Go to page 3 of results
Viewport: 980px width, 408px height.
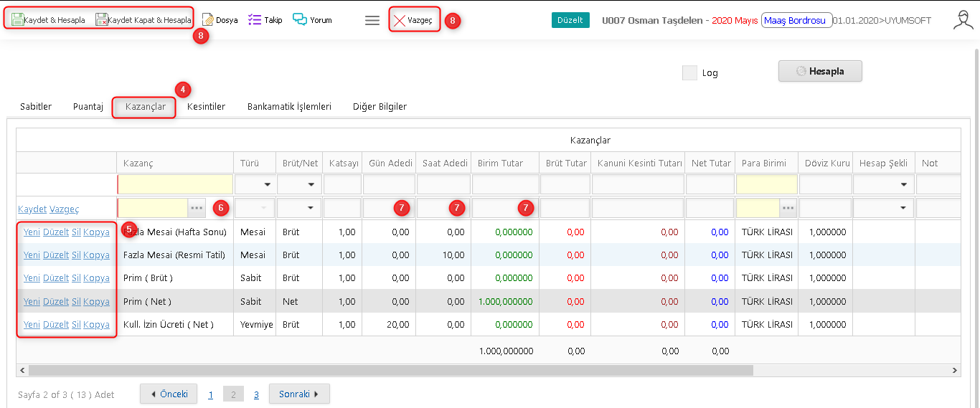point(256,394)
